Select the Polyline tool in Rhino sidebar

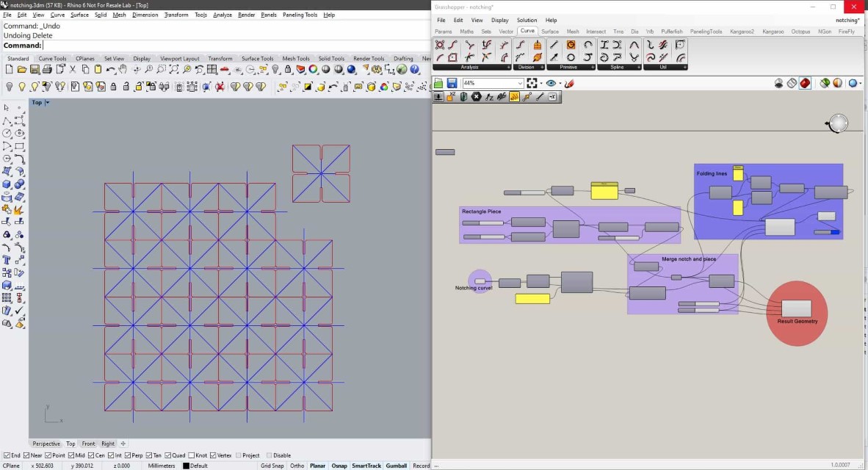[x=7, y=120]
